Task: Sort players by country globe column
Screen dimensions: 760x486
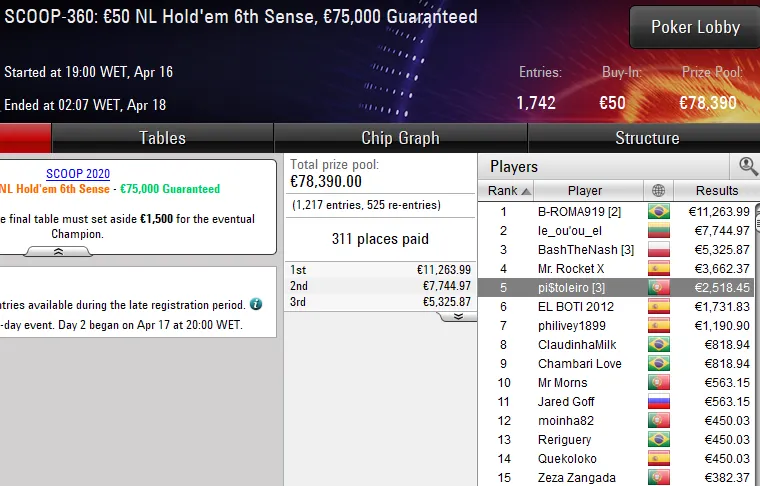Action: tap(658, 191)
